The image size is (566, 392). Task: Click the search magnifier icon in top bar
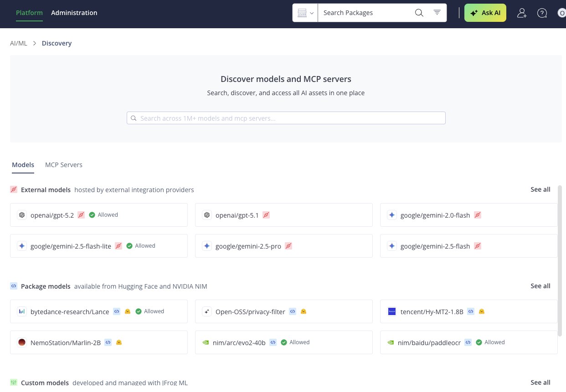[x=419, y=13]
